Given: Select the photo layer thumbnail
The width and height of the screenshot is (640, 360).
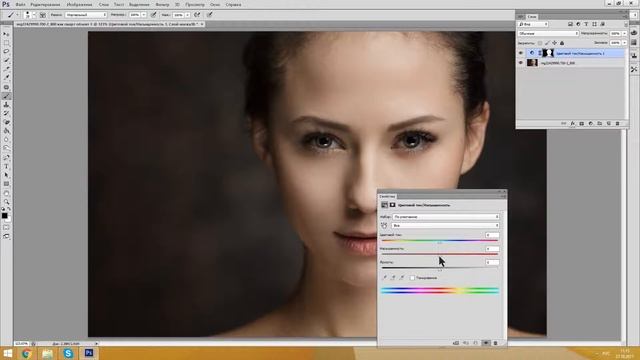Looking at the screenshot, I should pyautogui.click(x=532, y=62).
